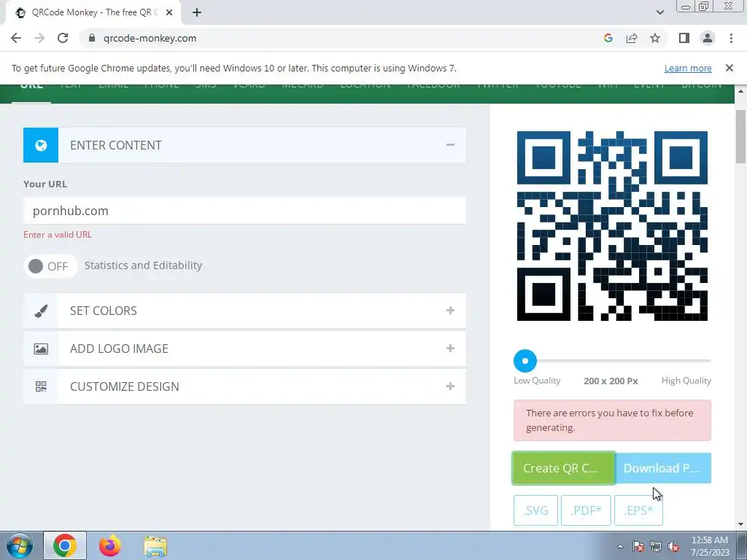Expand the Add Logo Image section
747x560 pixels.
[x=450, y=349]
